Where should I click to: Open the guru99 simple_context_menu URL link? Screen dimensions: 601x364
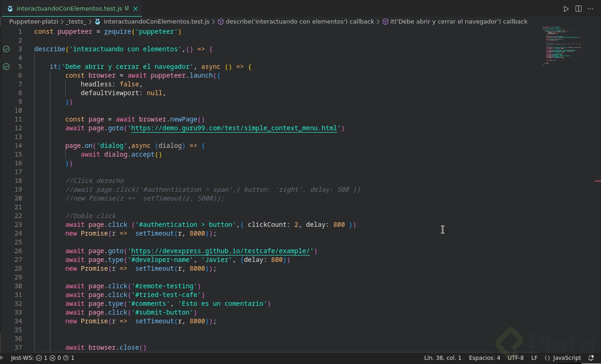pyautogui.click(x=234, y=128)
